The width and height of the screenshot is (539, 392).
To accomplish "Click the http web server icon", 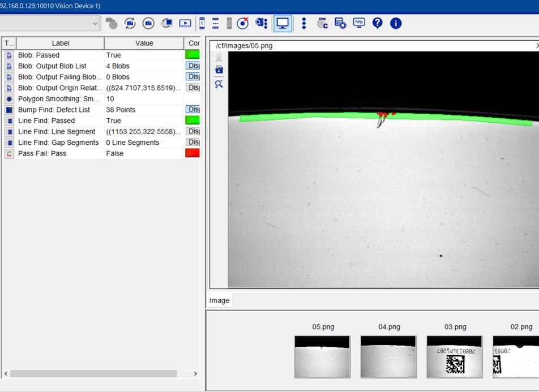I will click(359, 23).
